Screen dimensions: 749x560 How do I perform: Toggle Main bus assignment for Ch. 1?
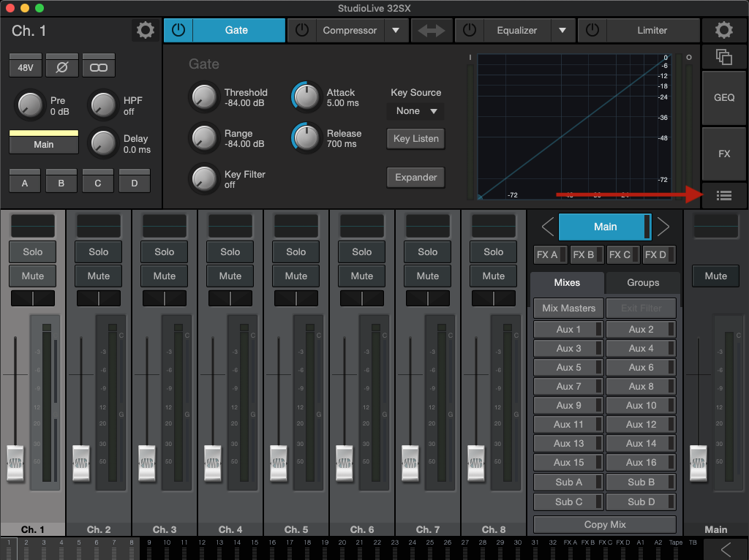pyautogui.click(x=43, y=144)
